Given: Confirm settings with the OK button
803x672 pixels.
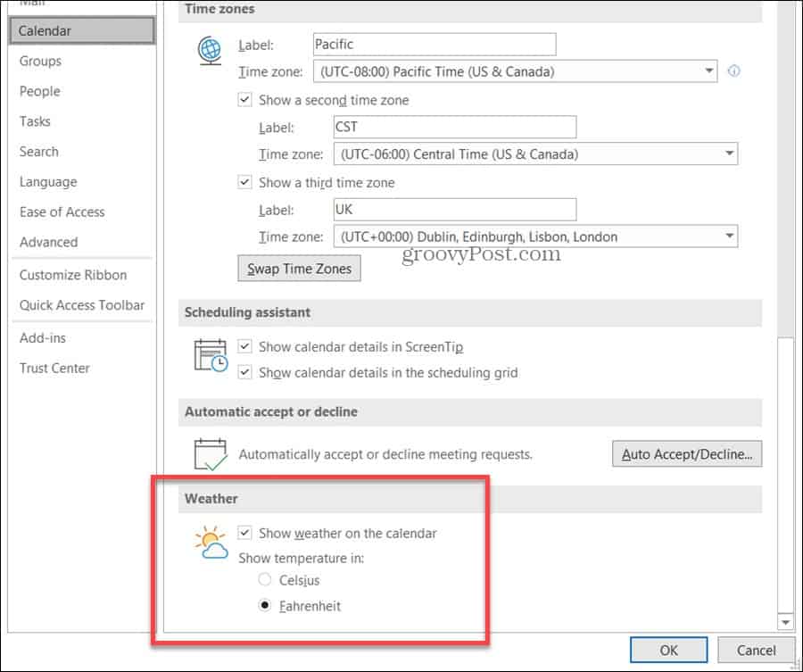Looking at the screenshot, I should coord(669,650).
